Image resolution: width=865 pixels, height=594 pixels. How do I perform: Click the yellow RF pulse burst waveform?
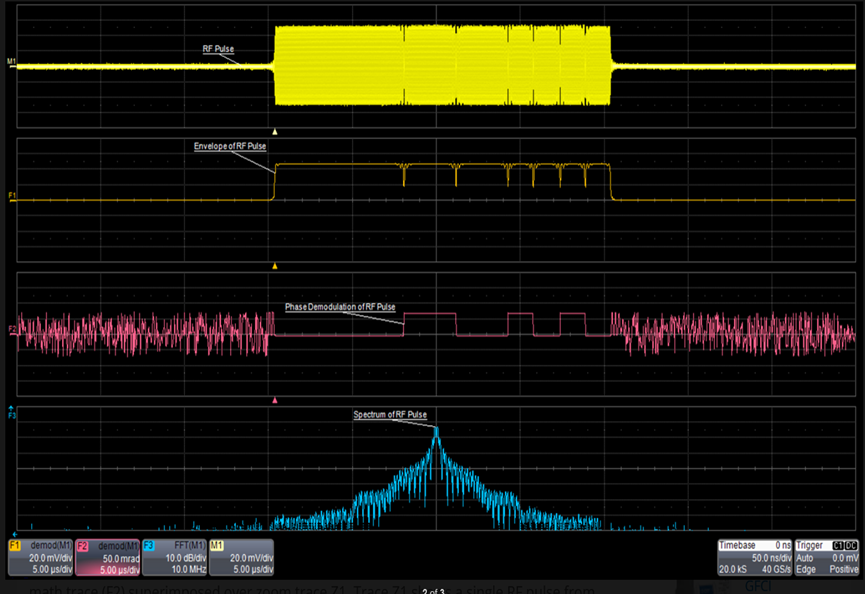point(442,65)
